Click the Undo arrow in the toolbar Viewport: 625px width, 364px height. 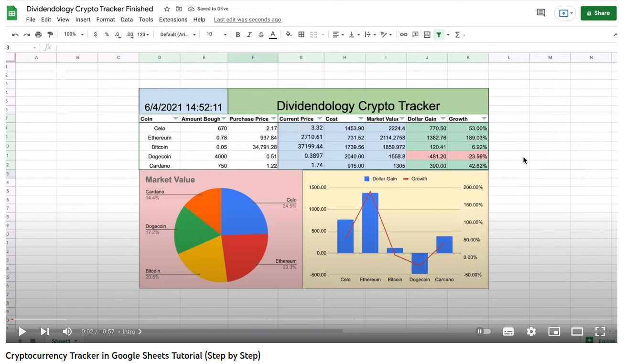15,34
